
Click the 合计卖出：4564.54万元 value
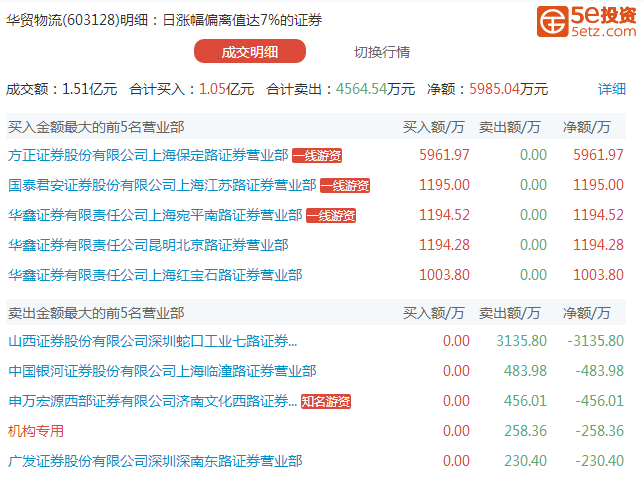340,89
